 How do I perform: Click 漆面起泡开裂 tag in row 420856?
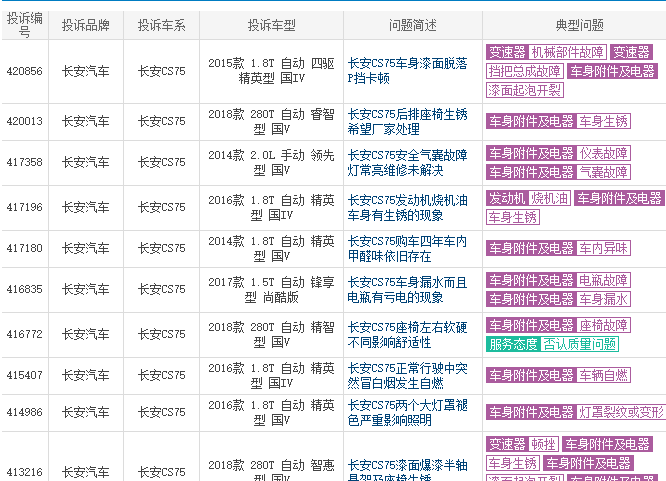tap(525, 90)
